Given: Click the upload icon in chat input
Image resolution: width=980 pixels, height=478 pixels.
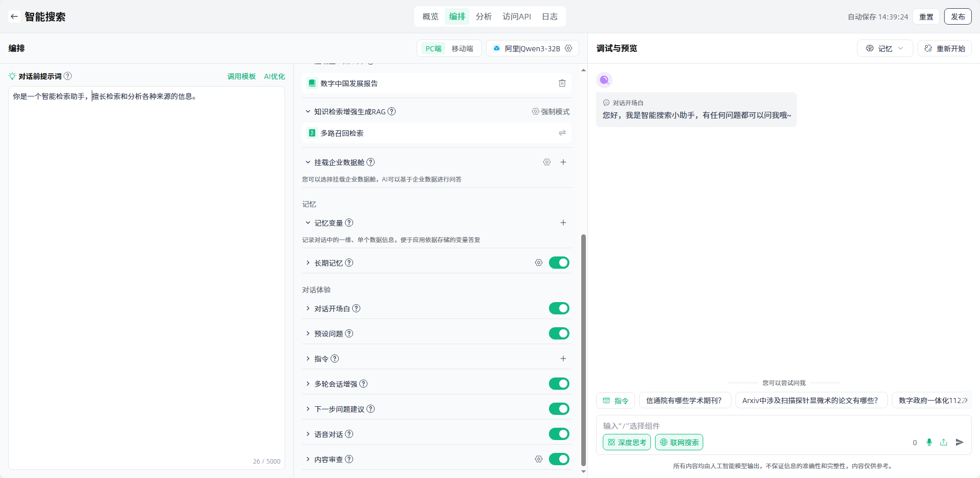Looking at the screenshot, I should (944, 442).
